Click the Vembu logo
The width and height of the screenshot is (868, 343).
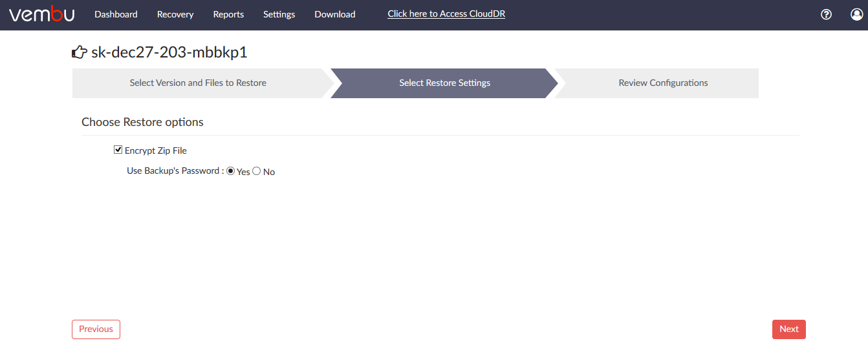(x=41, y=14)
